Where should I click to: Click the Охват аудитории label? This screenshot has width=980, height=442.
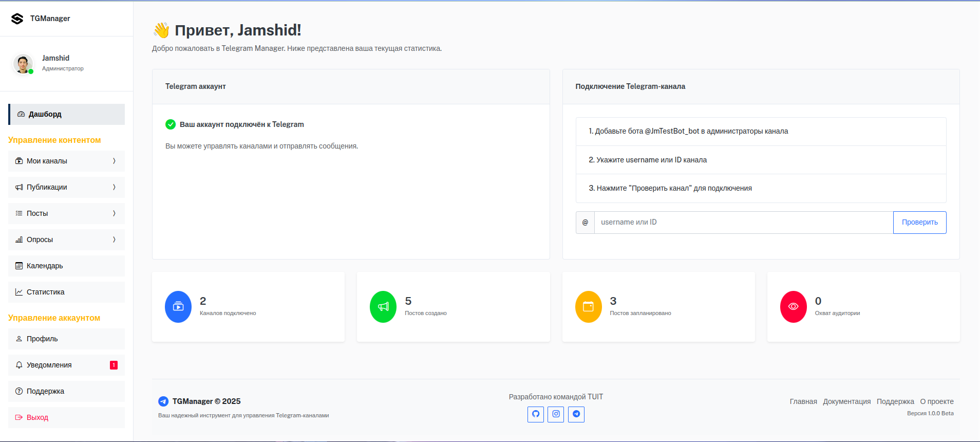pyautogui.click(x=837, y=313)
